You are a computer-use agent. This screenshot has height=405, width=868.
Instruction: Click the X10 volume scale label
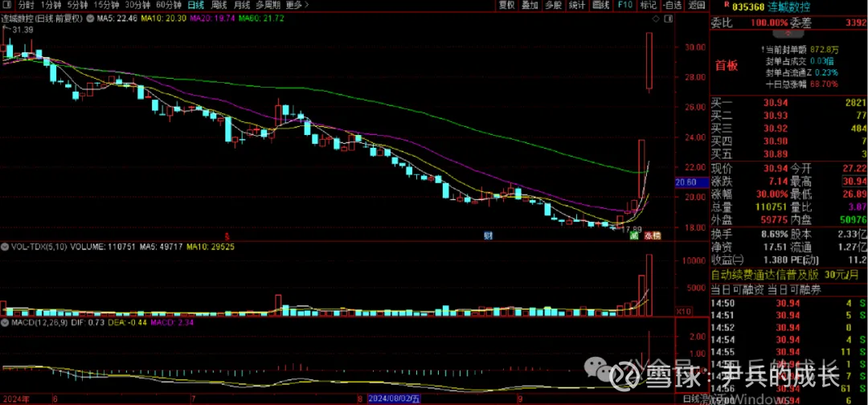[684, 312]
